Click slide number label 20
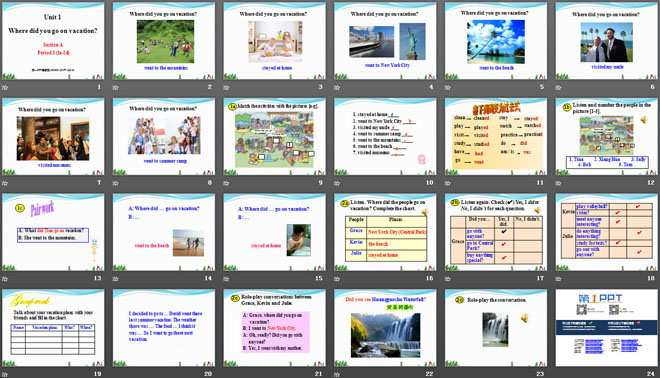This screenshot has width=660, height=378. pos(208,374)
